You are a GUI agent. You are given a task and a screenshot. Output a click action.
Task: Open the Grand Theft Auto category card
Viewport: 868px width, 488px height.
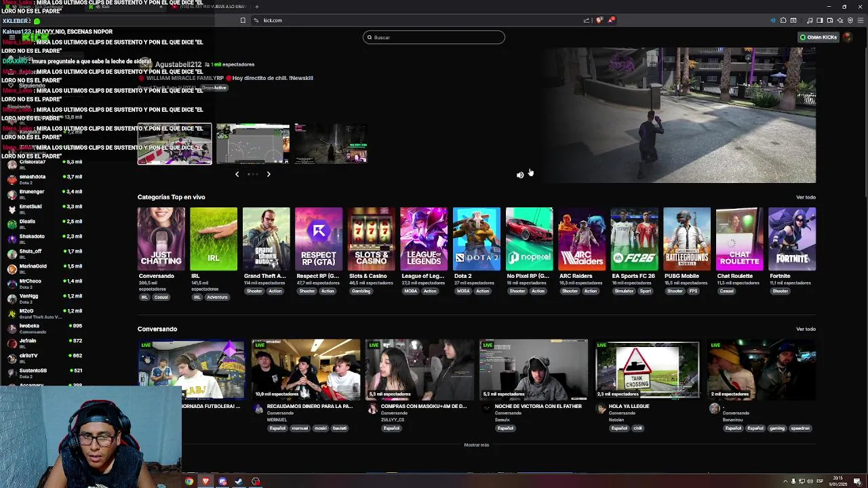pyautogui.click(x=266, y=239)
